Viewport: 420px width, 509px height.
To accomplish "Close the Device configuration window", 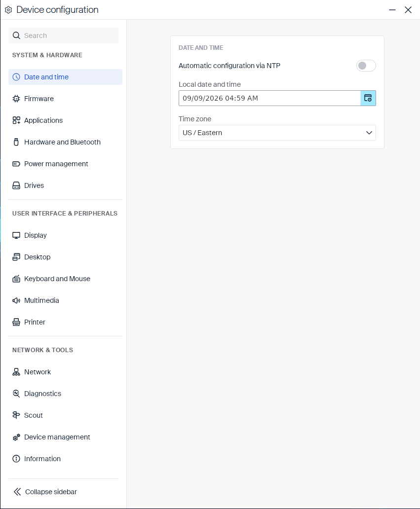I will [408, 10].
